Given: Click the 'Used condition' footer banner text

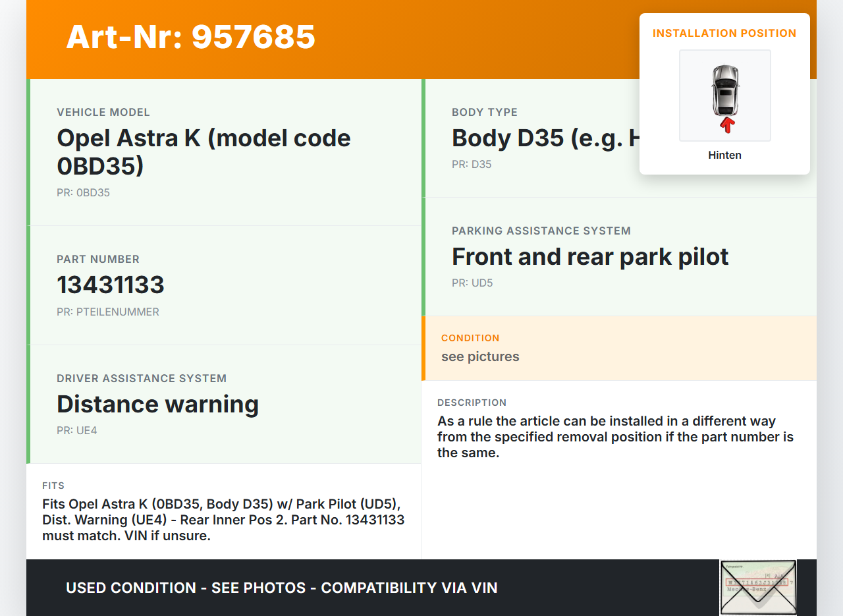Looking at the screenshot, I should 281,588.
